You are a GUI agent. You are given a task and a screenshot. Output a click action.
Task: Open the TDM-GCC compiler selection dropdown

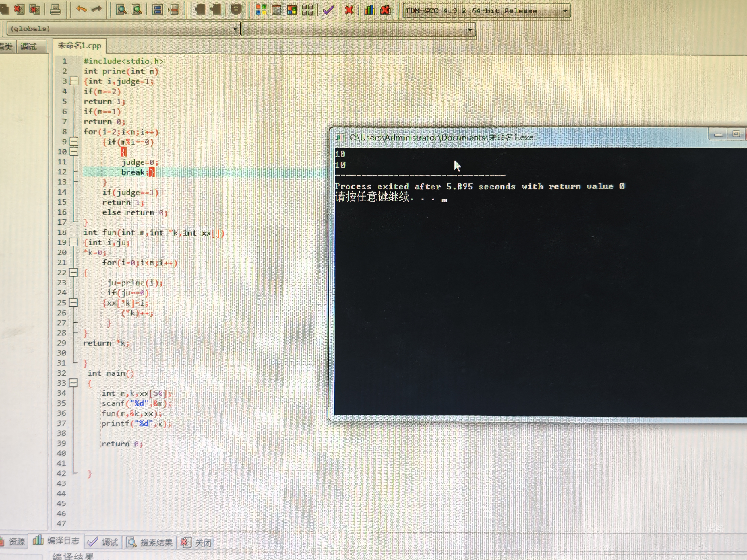click(565, 11)
